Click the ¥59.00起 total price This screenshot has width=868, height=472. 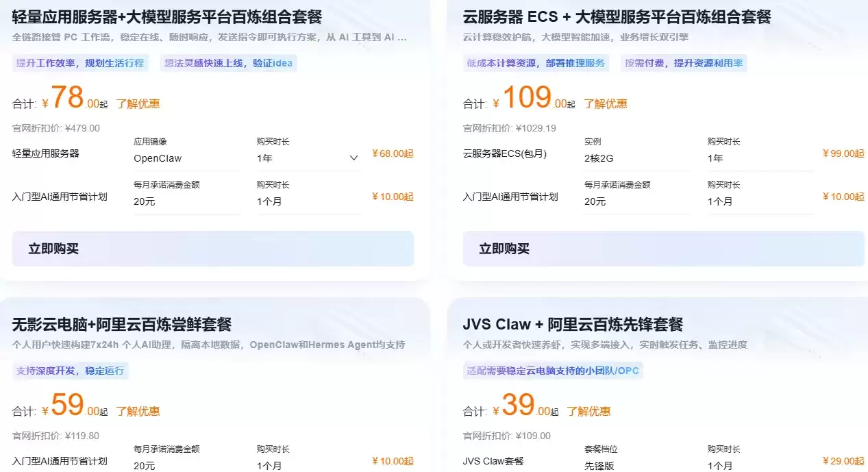pyautogui.click(x=75, y=406)
